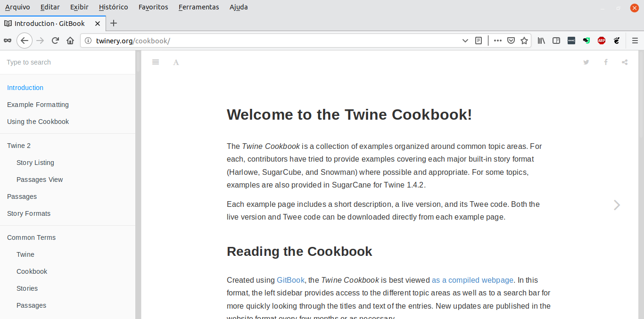Toggle reader view for this page
This screenshot has width=644, height=319.
pyautogui.click(x=479, y=41)
